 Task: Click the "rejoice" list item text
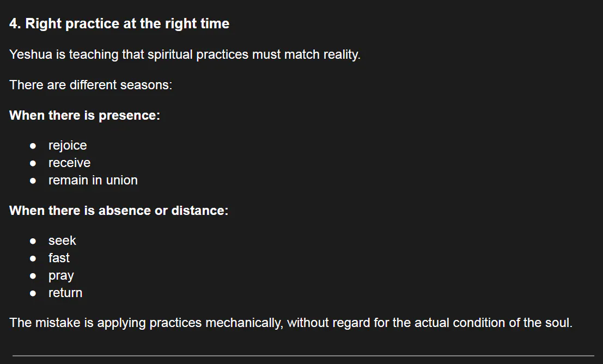(x=68, y=145)
